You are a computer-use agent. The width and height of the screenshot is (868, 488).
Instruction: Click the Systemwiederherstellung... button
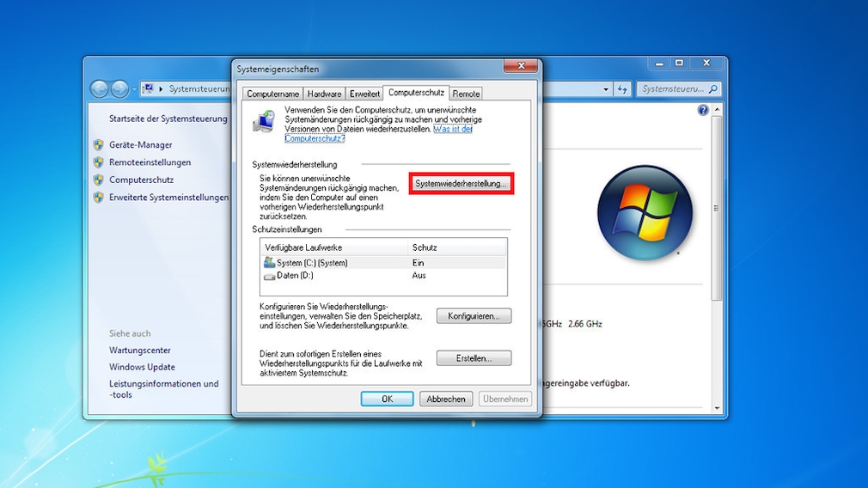pos(462,183)
